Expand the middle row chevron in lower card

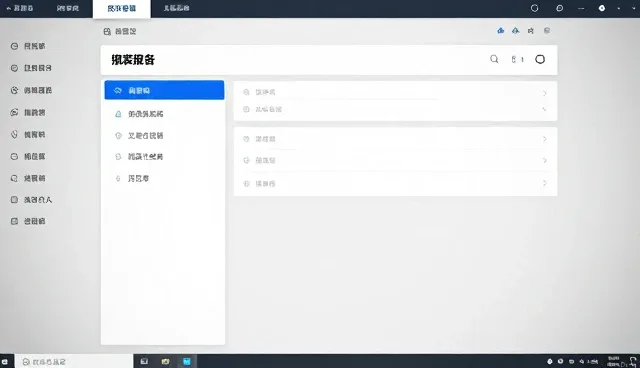pos(544,160)
